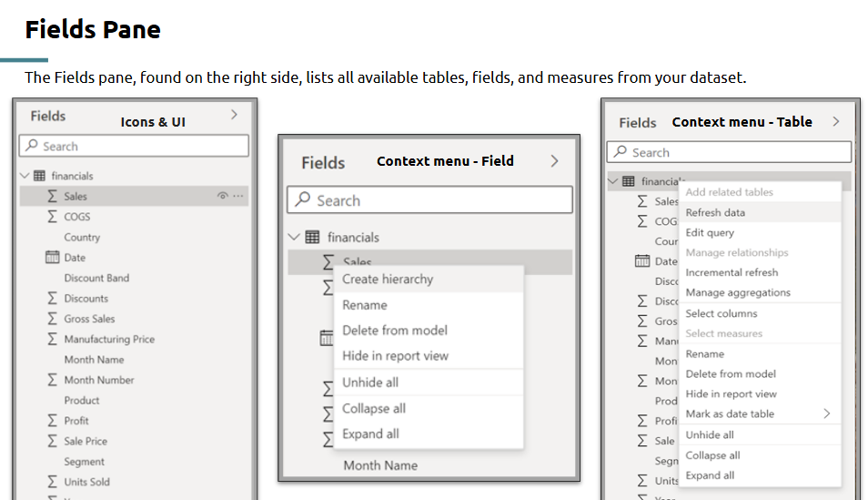Collapse the financials table in Context menu - Table pane
Image resolution: width=868 pixels, height=500 pixels.
613,180
